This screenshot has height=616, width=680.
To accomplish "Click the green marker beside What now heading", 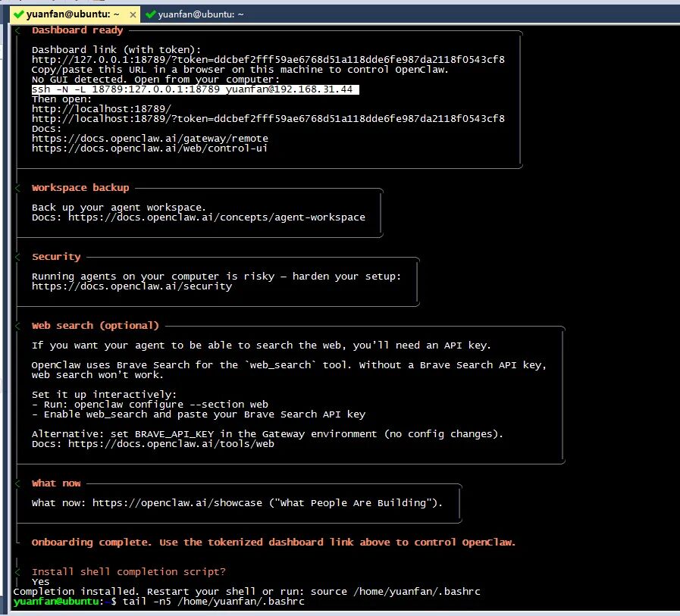I will click(x=17, y=483).
